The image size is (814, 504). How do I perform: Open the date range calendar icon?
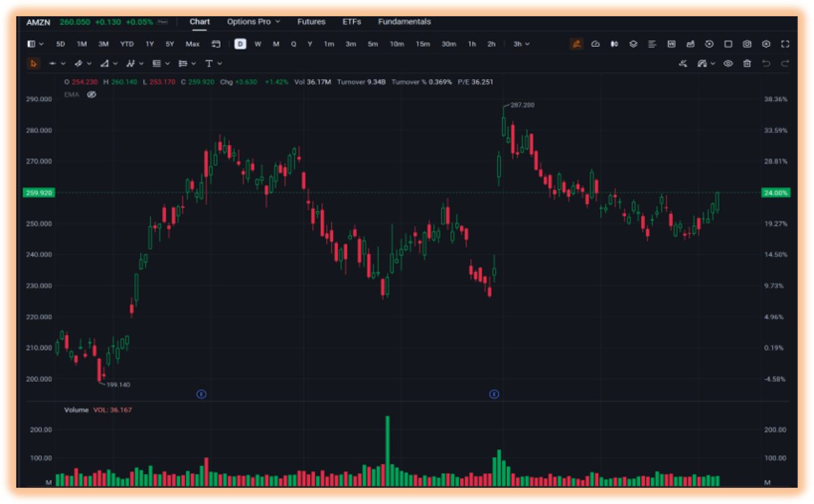coord(216,44)
